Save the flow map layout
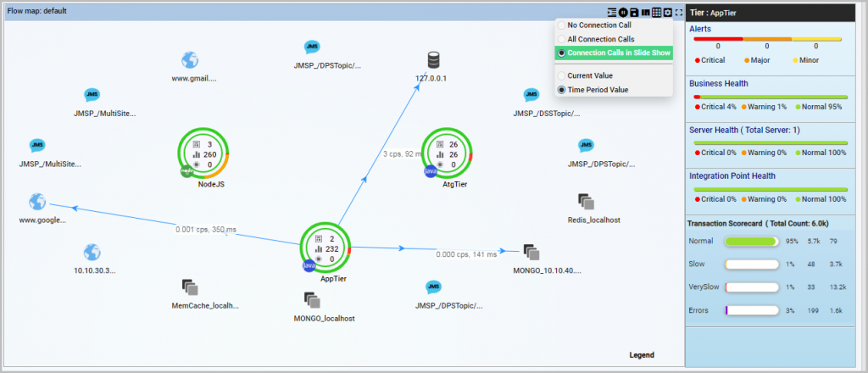Image resolution: width=868 pixels, height=373 pixels. click(634, 12)
